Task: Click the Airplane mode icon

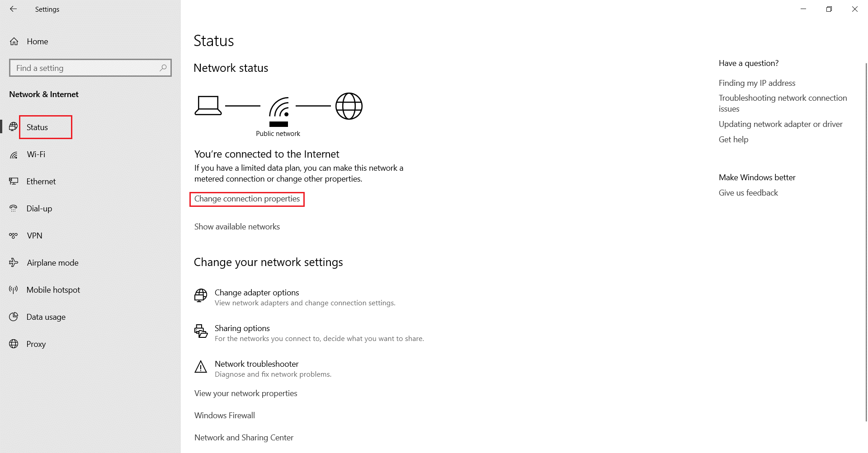Action: (x=14, y=262)
